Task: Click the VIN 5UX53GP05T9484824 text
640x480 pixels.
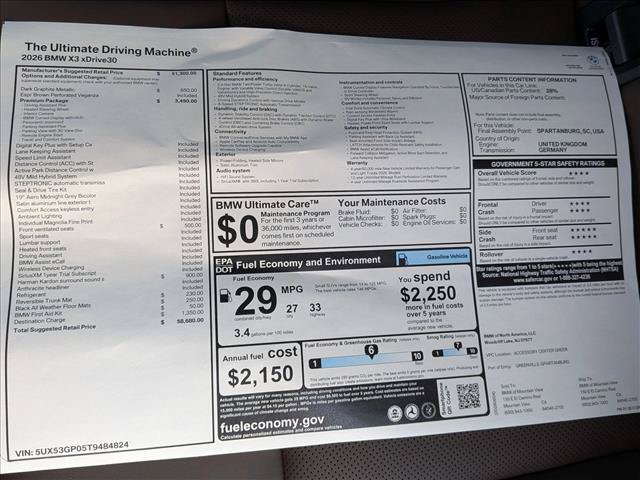Action: 72,449
